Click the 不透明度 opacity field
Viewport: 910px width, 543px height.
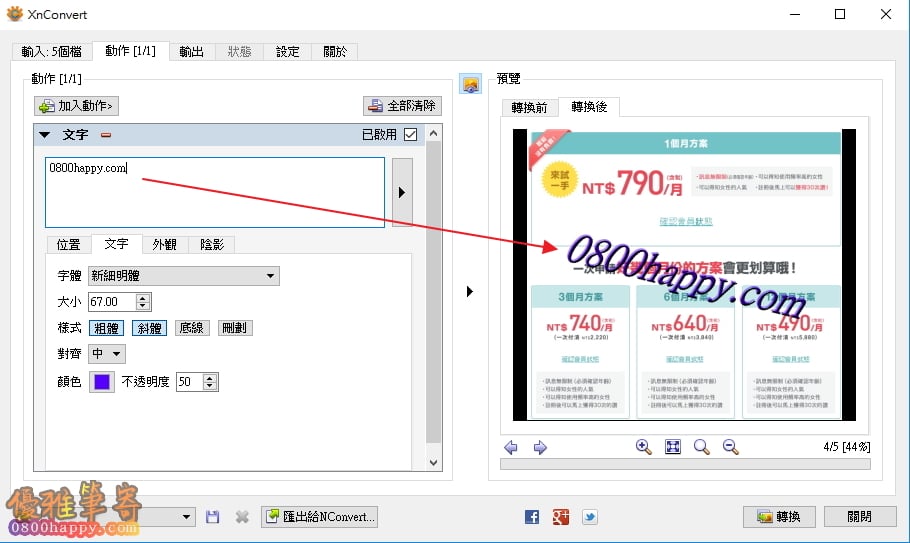click(189, 382)
